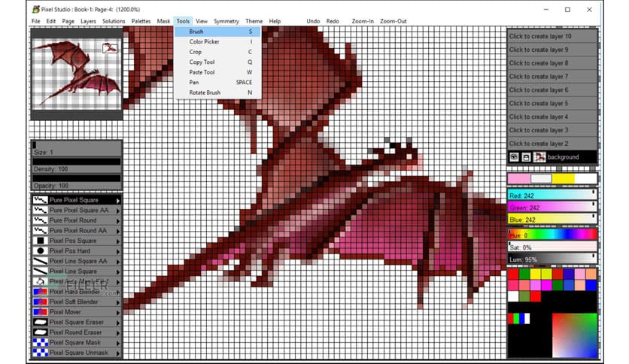The height and width of the screenshot is (364, 629).
Task: Open the Palettes menu
Action: point(141,21)
